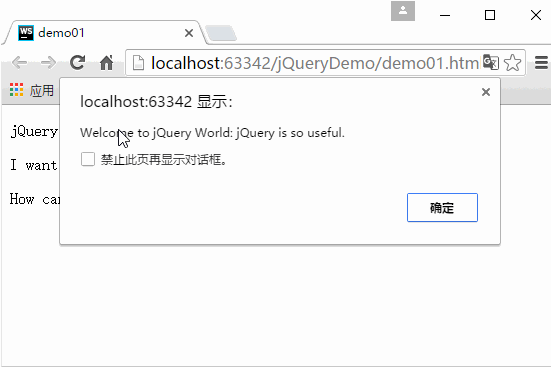The image size is (551, 367).
Task: Check the 禁止此页再显示对话框 checkbox
Action: [88, 159]
